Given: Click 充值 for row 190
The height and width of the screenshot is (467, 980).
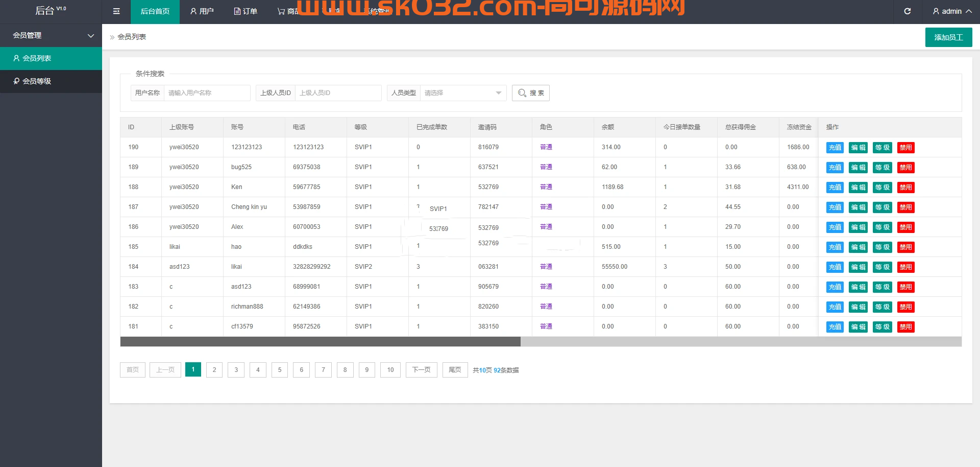Looking at the screenshot, I should point(835,148).
